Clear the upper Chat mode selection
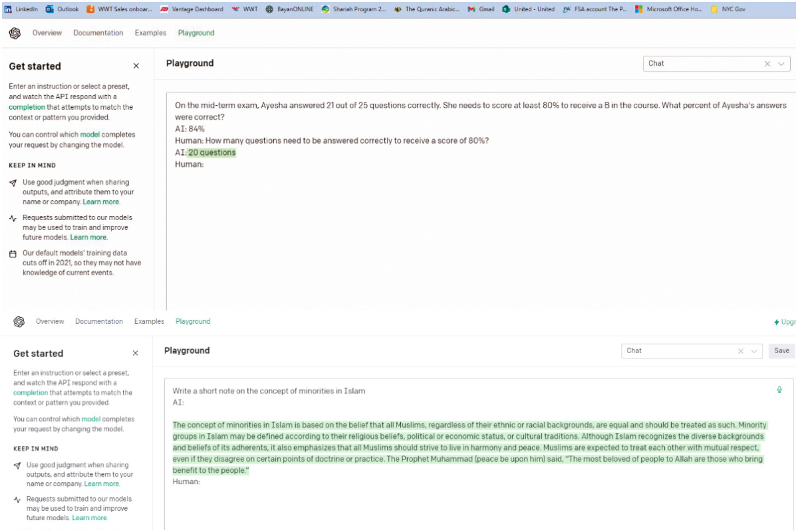Screen dimensions: 798x532 tap(767, 64)
